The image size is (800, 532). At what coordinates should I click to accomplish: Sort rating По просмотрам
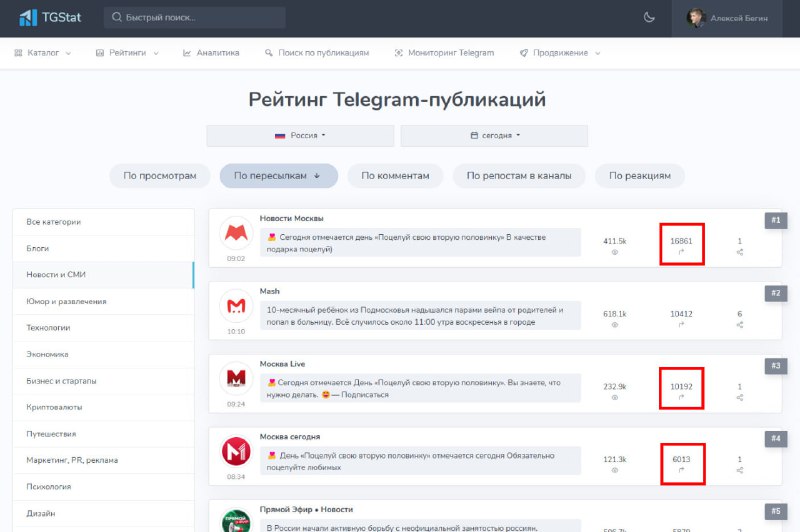tap(160, 175)
